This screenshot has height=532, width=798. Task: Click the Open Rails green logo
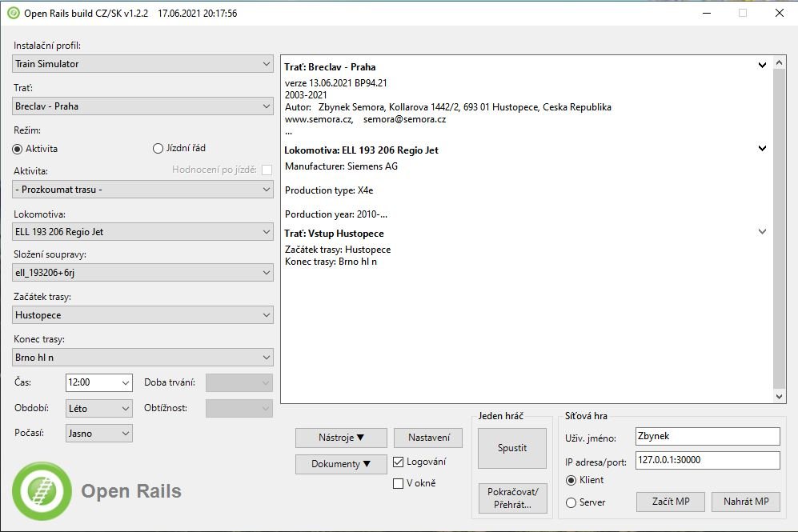[x=42, y=491]
